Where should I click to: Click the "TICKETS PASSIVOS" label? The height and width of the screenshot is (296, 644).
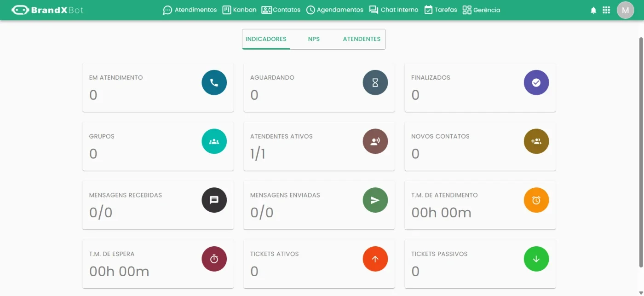[x=439, y=254]
